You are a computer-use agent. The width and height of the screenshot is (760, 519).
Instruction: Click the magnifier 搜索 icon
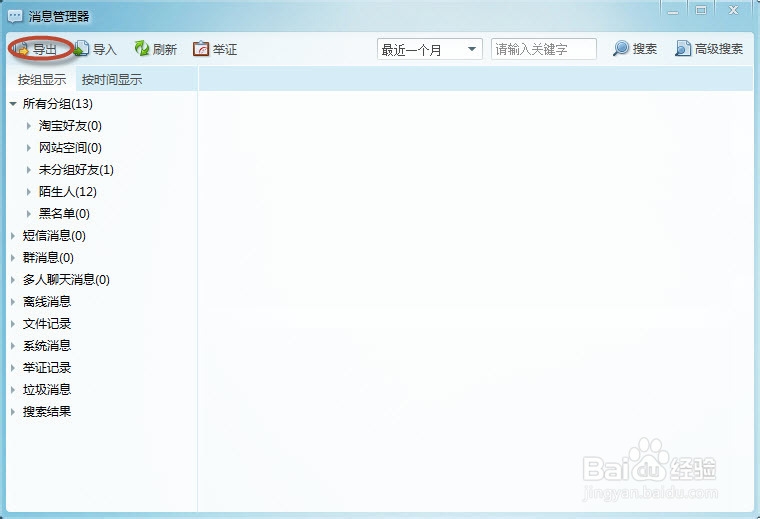[x=621, y=48]
